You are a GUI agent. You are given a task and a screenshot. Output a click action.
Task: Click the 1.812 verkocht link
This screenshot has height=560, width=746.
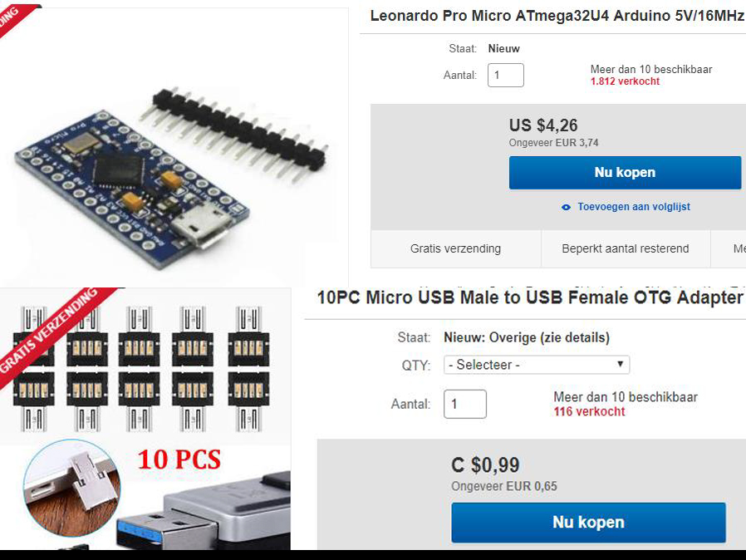625,81
